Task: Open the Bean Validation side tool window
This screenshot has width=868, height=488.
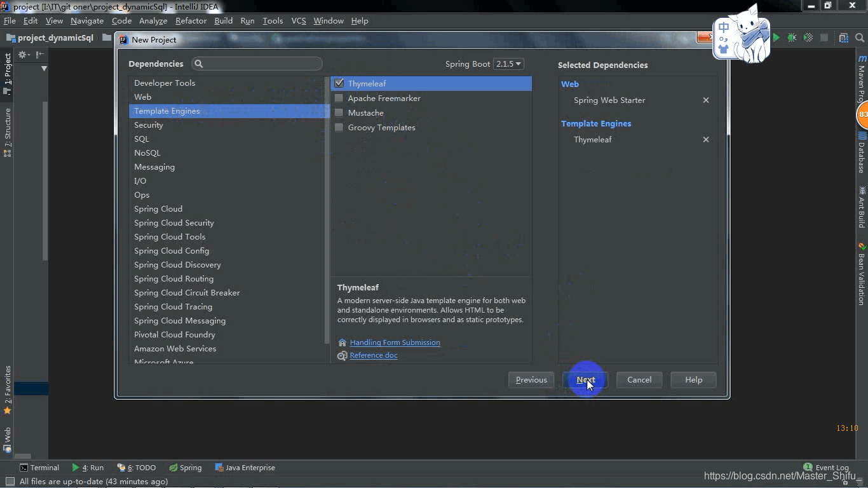Action: [862, 274]
